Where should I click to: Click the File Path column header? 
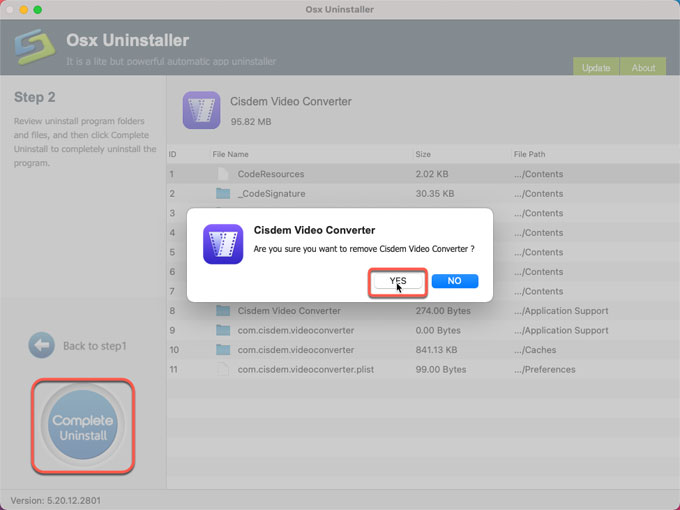(530, 154)
